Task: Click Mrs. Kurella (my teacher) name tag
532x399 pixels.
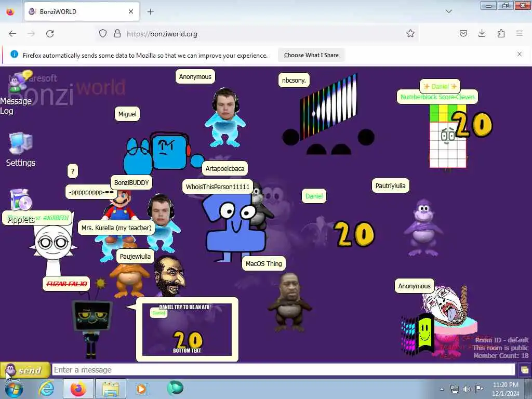Action: tap(116, 228)
